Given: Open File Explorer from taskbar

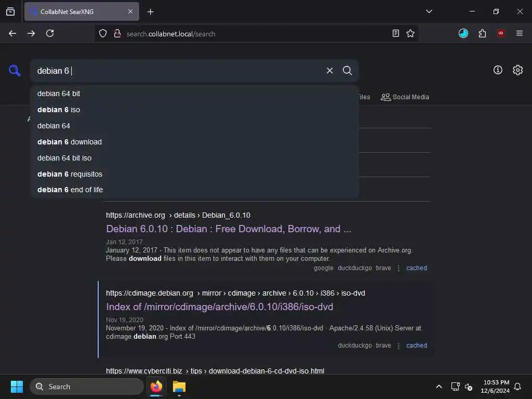Looking at the screenshot, I should click(179, 387).
